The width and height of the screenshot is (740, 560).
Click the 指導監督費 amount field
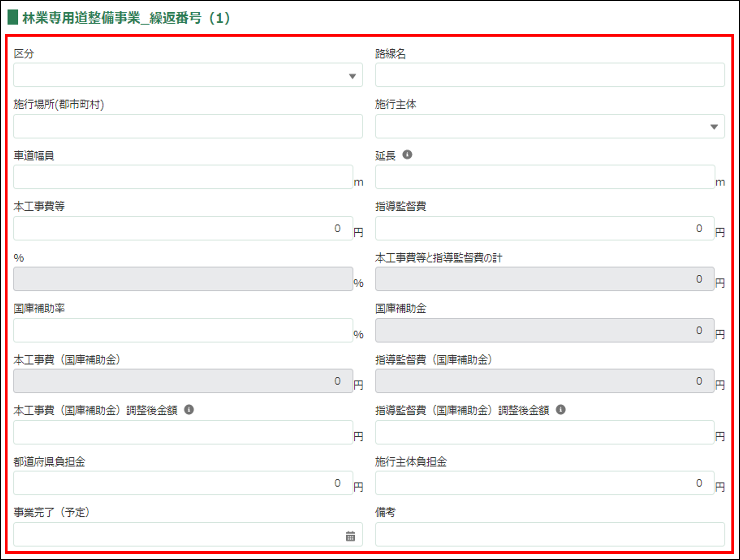(x=545, y=228)
